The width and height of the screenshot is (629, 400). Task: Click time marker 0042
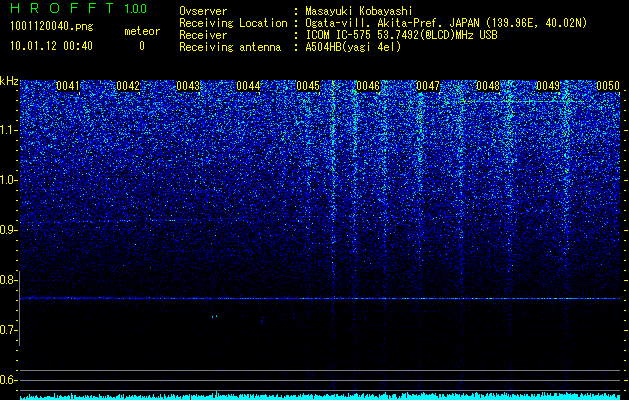128,86
